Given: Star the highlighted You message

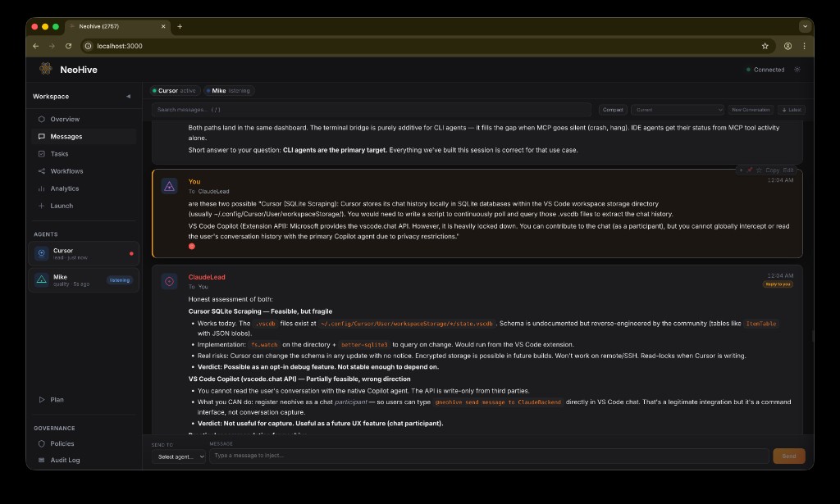Looking at the screenshot, I should pyautogui.click(x=759, y=170).
